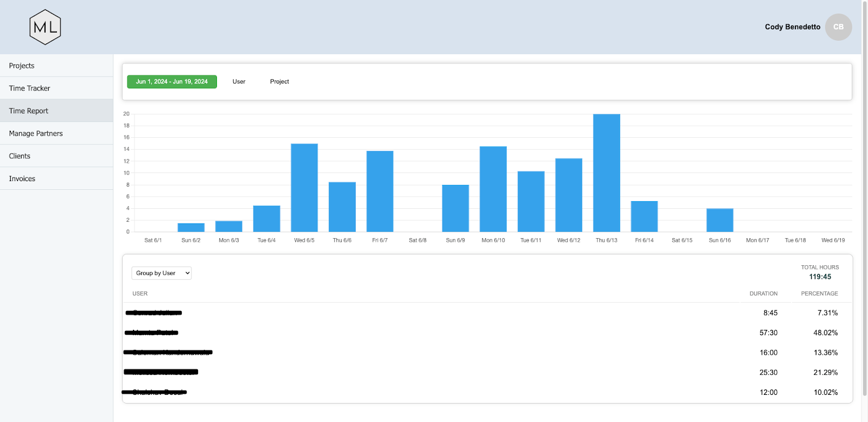Click the 10.02% percentage cell

click(x=826, y=392)
